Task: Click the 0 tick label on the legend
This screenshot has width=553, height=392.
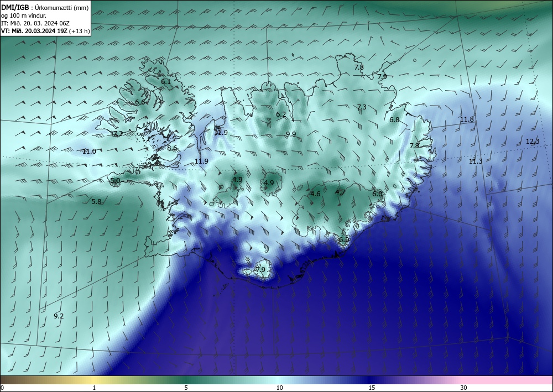Action: tap(2, 388)
